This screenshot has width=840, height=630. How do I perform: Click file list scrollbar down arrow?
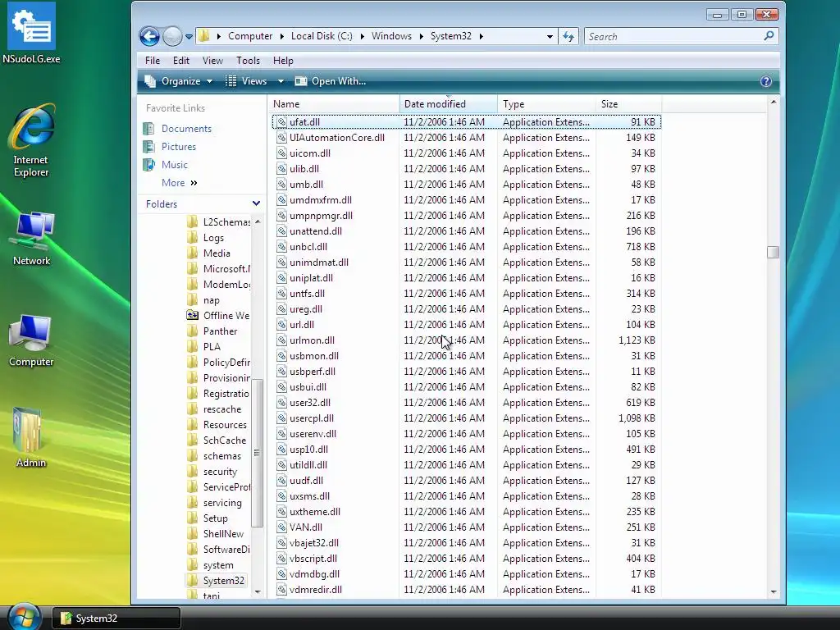click(773, 591)
